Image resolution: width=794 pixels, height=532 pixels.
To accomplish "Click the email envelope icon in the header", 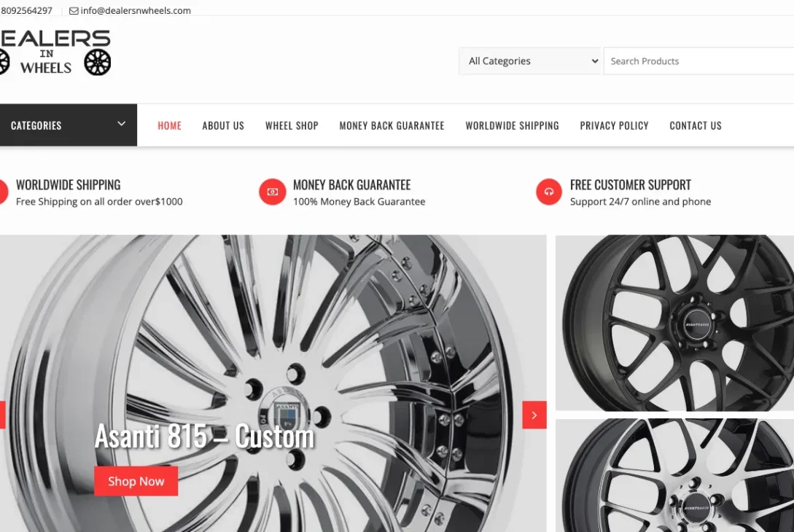I will [71, 10].
